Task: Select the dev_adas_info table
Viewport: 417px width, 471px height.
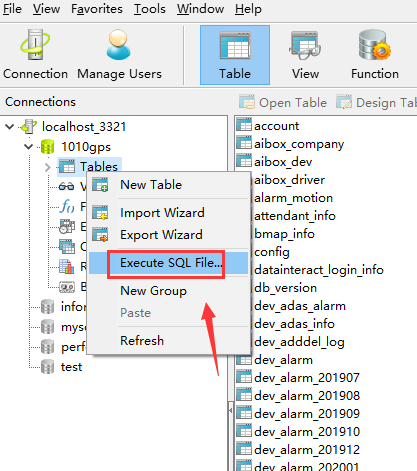Action: [x=294, y=324]
